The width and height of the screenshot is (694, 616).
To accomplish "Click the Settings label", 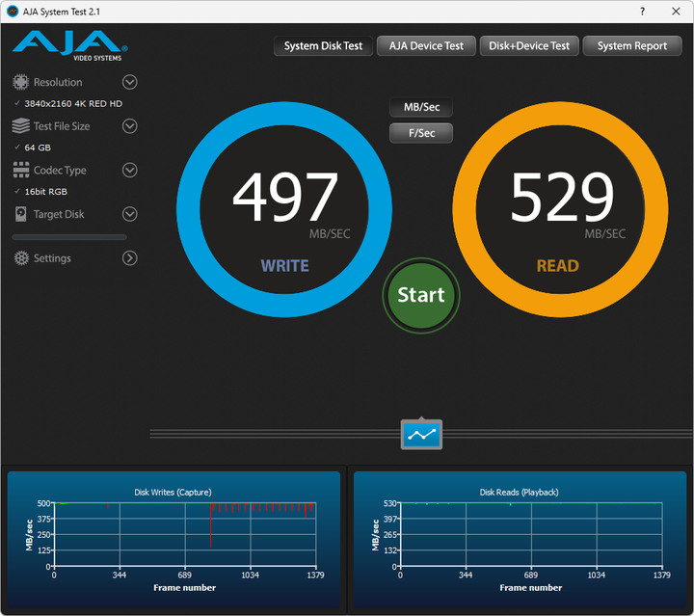I will point(52,258).
